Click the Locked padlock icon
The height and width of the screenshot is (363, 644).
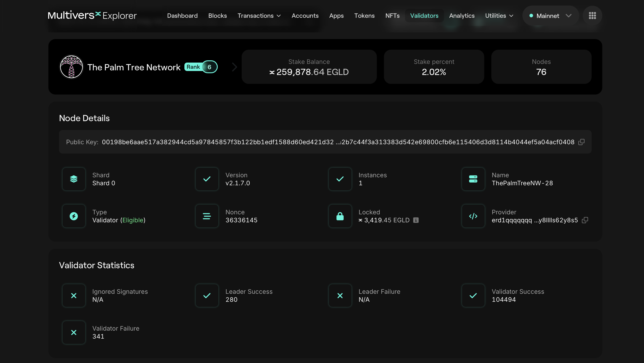[x=340, y=216]
